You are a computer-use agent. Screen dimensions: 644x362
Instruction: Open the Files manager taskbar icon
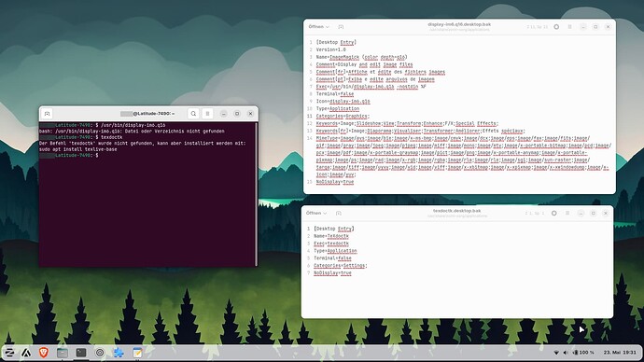tap(63, 353)
